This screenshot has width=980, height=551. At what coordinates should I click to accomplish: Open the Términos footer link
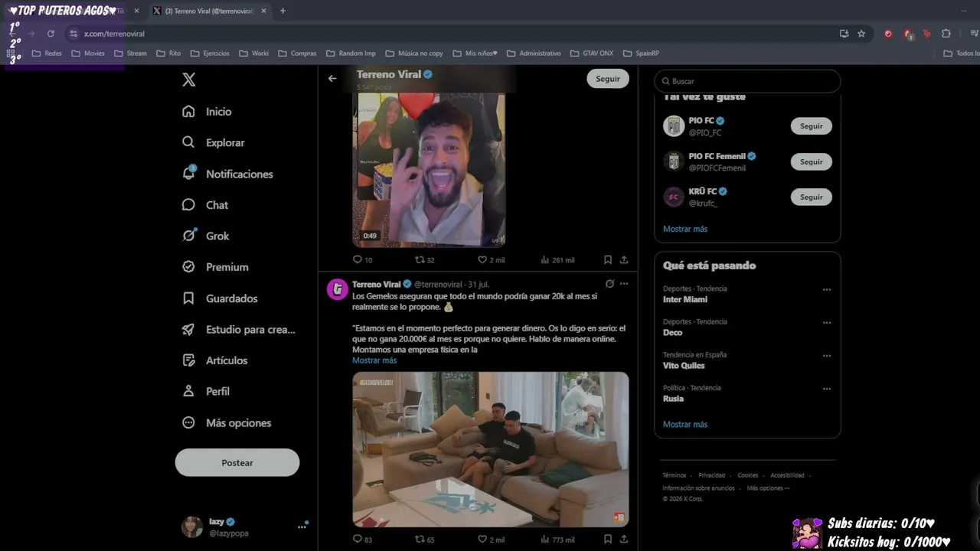pos(675,475)
